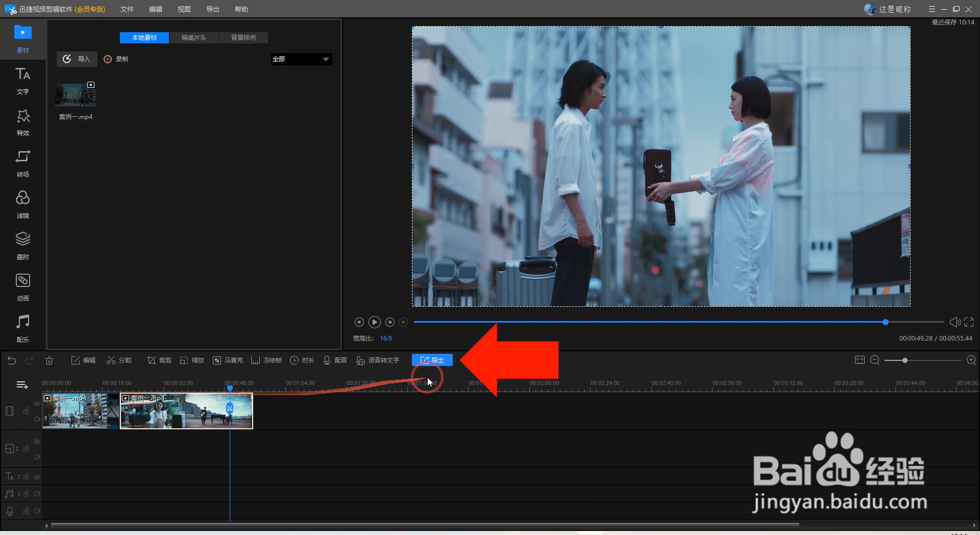980x535 pixels.
Task: Mute picture-in-picture track 1 speaker
Action: point(37,457)
